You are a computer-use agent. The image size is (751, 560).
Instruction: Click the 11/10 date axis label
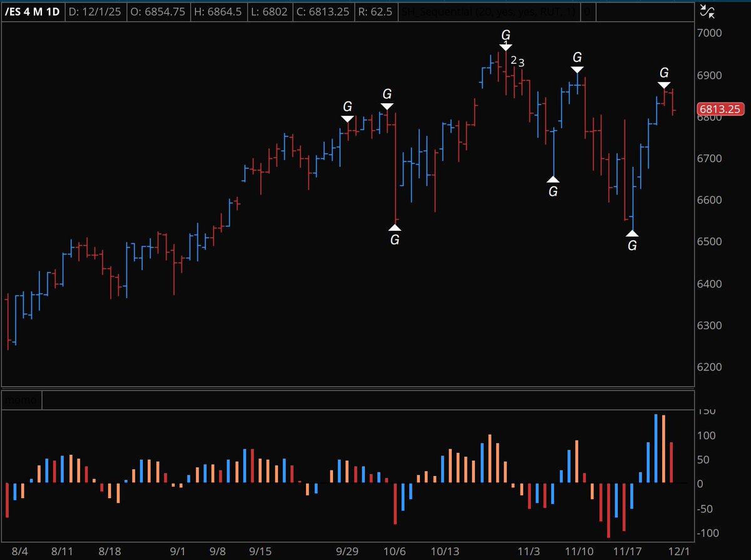tap(580, 551)
